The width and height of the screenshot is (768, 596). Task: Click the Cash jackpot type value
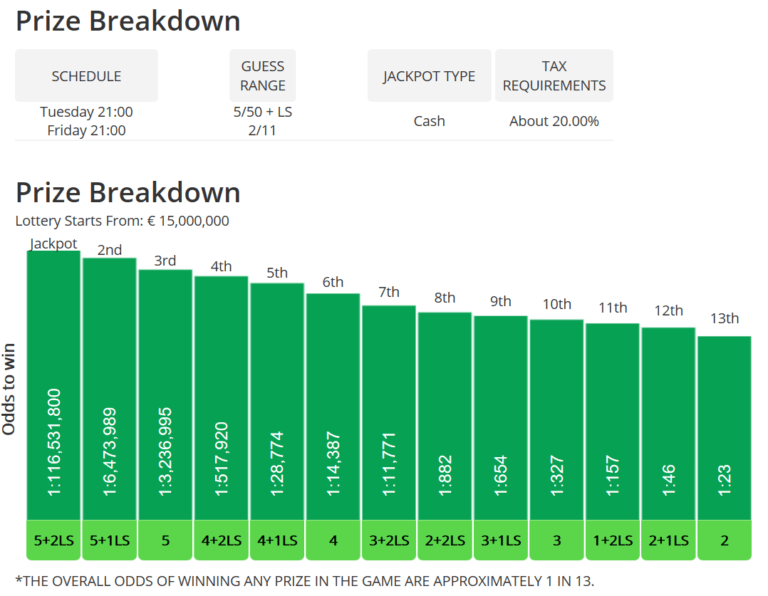[x=429, y=121]
